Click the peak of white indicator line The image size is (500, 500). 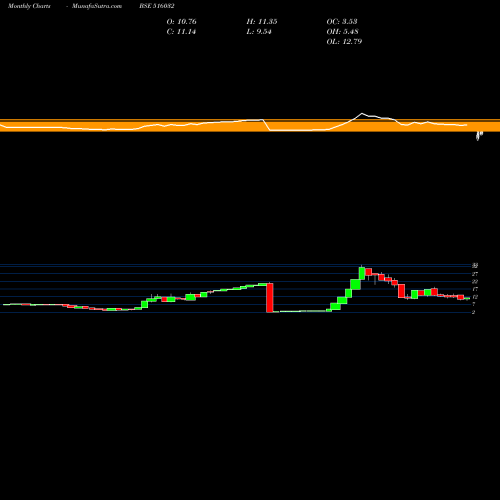click(362, 114)
